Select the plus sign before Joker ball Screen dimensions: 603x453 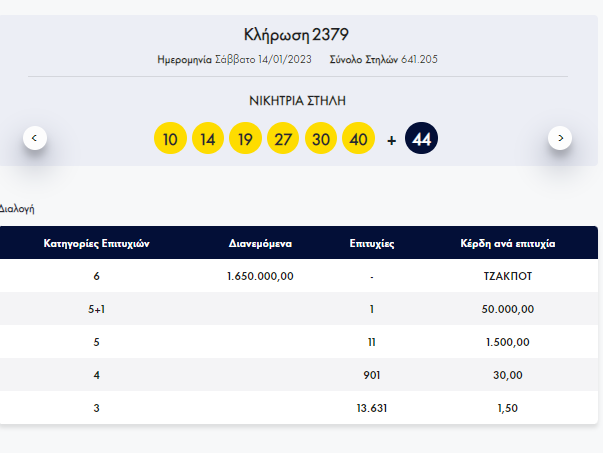[391, 141]
